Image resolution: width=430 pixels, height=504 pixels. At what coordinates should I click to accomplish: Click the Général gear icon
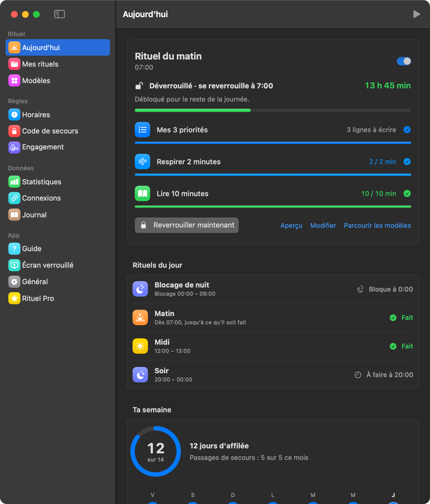pos(14,282)
